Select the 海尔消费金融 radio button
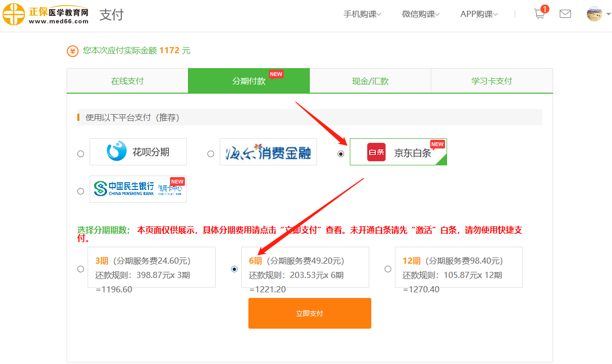 tap(210, 154)
